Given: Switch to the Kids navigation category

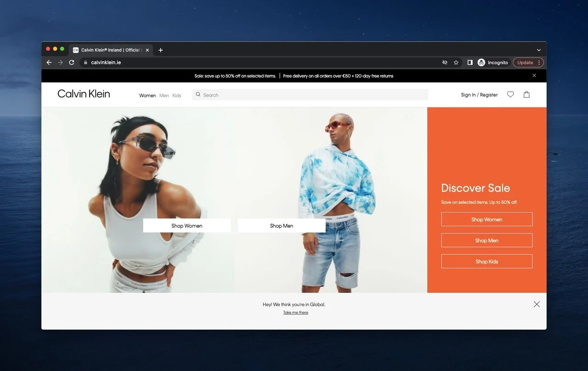Looking at the screenshot, I should [x=177, y=96].
